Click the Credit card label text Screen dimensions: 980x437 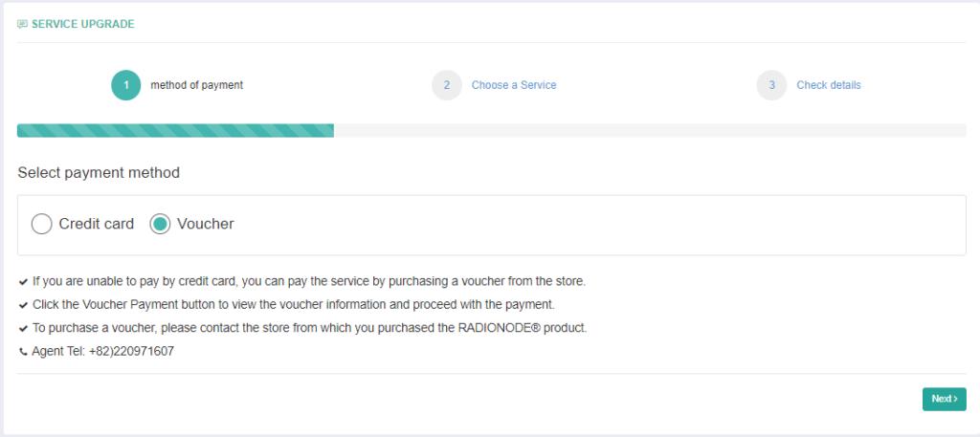pyautogui.click(x=97, y=224)
